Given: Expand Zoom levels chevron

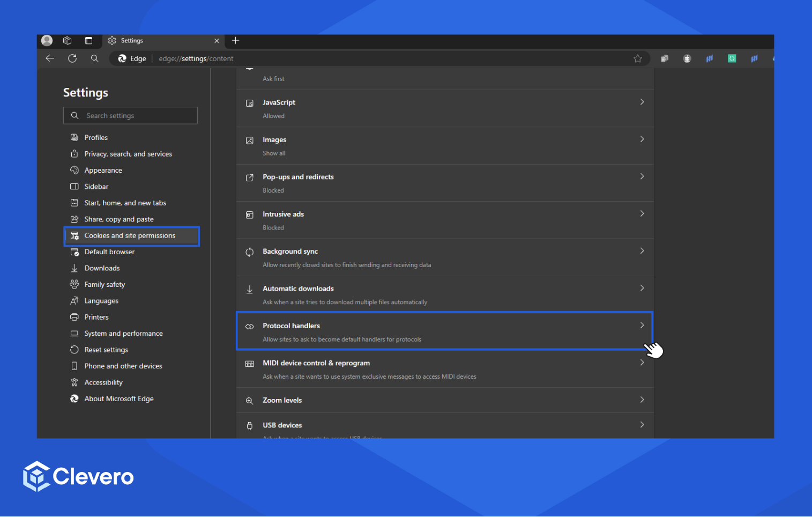Looking at the screenshot, I should click(642, 400).
